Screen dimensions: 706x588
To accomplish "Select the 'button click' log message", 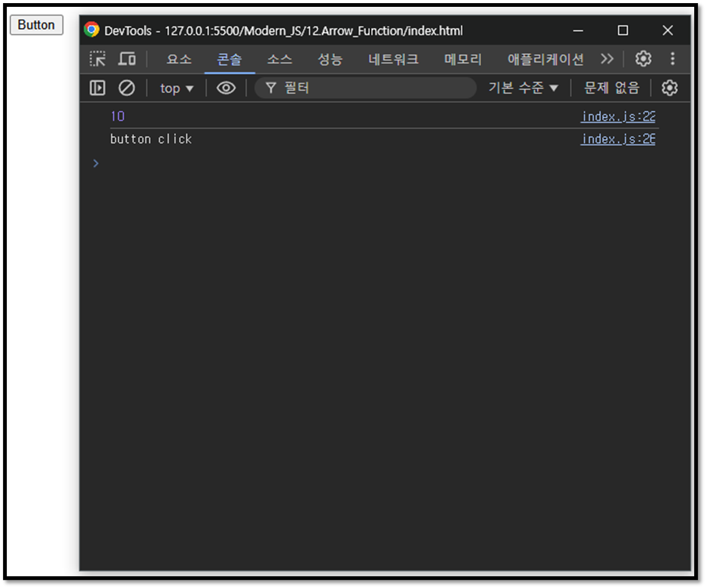I will [x=152, y=139].
